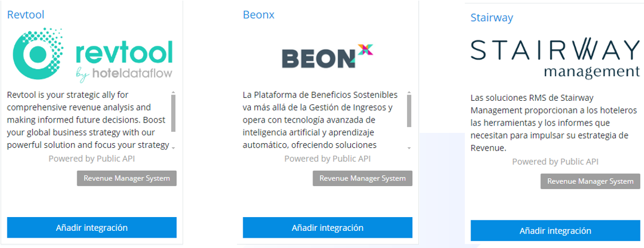Open the Beonx title link
Image resolution: width=644 pixels, height=248 pixels.
coord(259,15)
